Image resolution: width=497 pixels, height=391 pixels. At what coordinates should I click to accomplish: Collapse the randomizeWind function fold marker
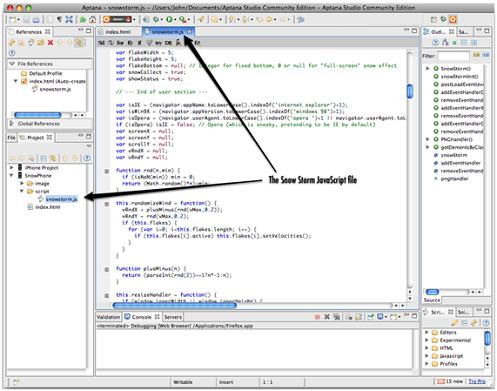(107, 204)
